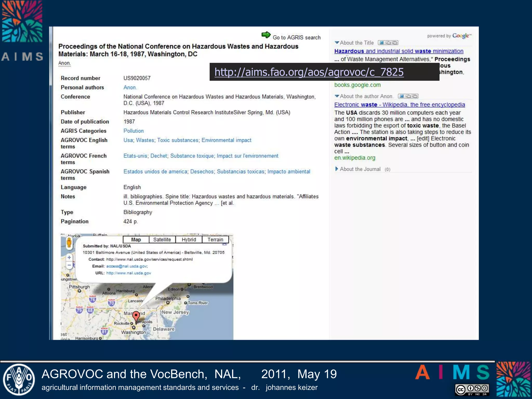This screenshot has height=399, width=532.
Task: Click the access@nal.usda.gov email link
Action: click(x=127, y=266)
